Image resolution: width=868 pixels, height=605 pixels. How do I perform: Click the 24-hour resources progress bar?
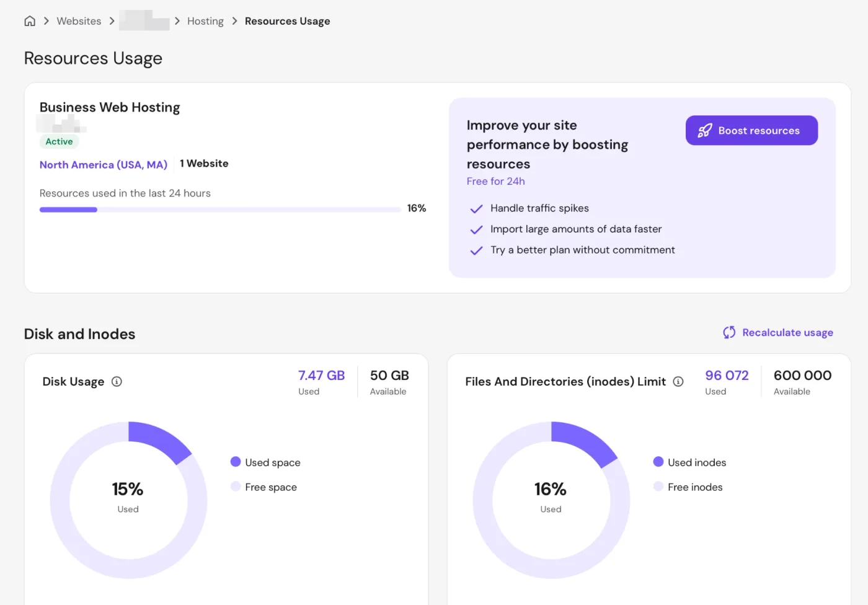[x=220, y=210]
